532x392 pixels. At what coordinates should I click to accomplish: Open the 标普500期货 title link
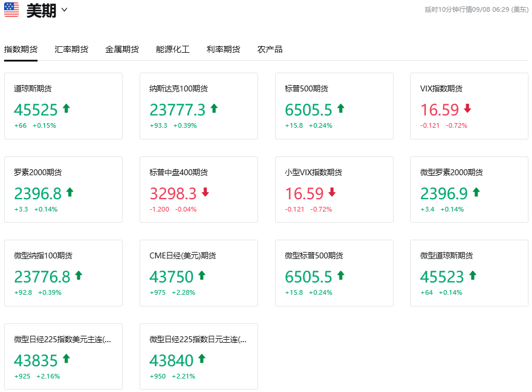(306, 88)
